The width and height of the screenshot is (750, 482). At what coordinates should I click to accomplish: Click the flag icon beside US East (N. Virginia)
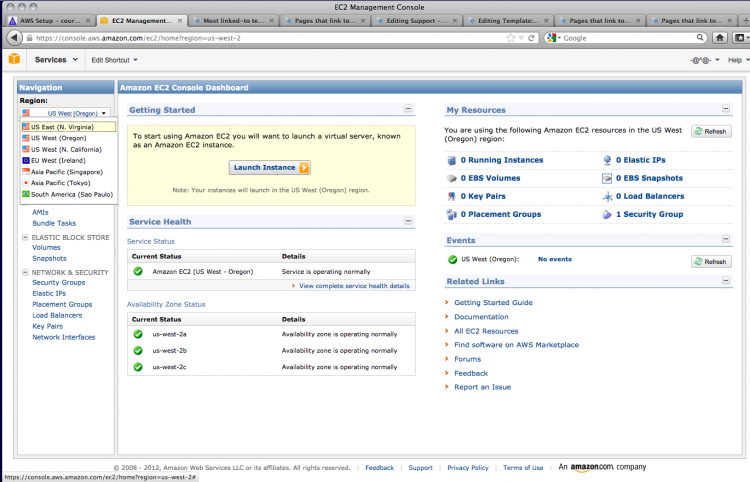26,127
